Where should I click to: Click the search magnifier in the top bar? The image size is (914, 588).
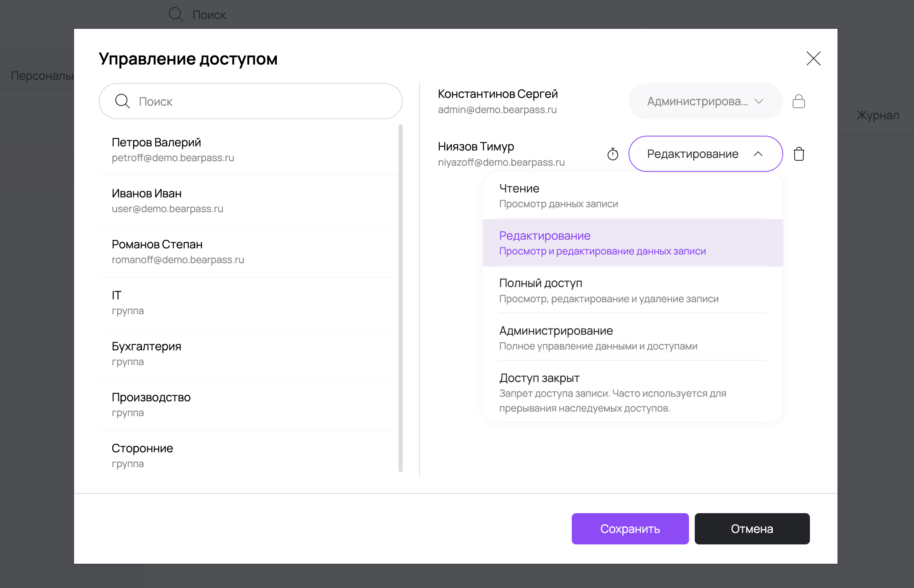pyautogui.click(x=176, y=14)
